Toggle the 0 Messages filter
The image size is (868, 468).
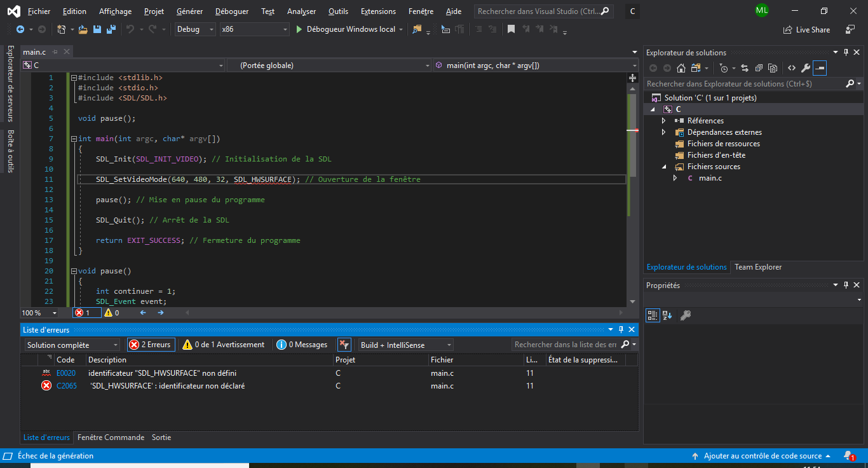302,344
